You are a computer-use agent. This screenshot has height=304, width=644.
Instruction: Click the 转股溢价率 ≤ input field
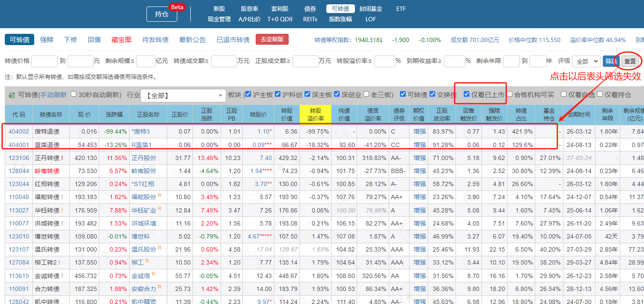click(384, 61)
